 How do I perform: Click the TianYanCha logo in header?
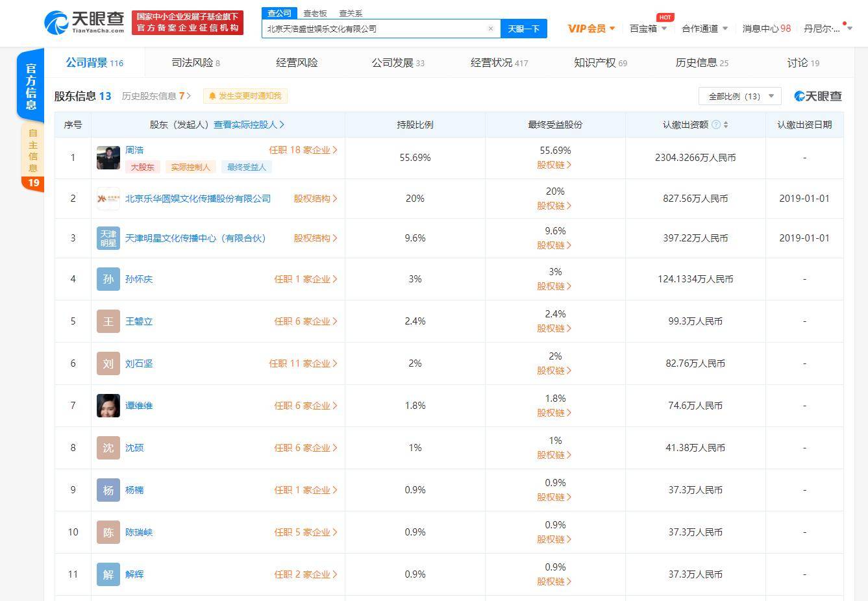84,23
